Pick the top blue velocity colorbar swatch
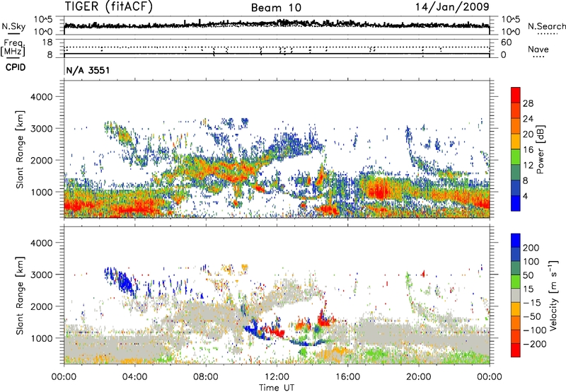The height and width of the screenshot is (392, 566). (516, 241)
